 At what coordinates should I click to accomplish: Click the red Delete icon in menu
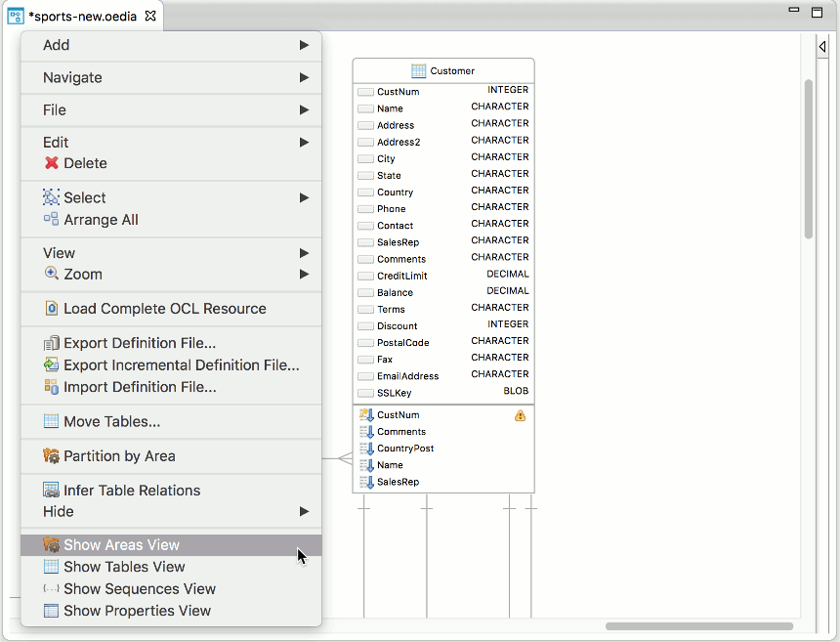pyautogui.click(x=51, y=164)
